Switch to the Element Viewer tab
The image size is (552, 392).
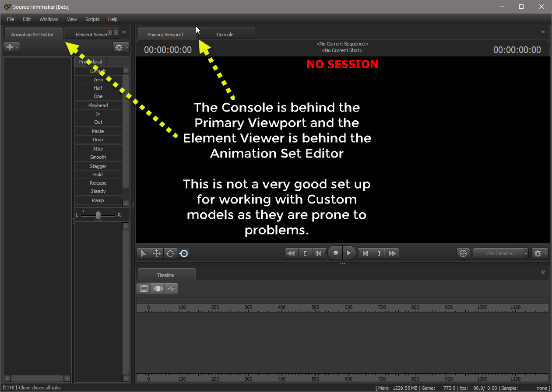91,35
